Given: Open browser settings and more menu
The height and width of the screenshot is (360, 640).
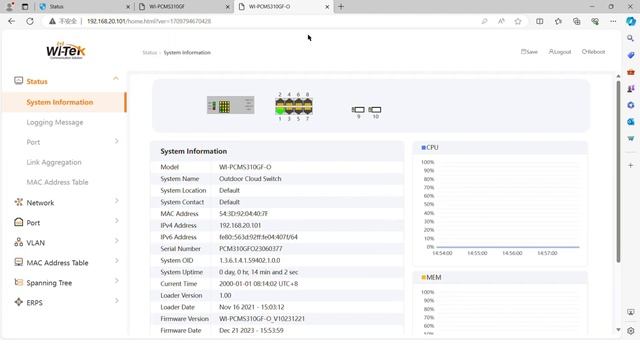Looking at the screenshot, I should click(x=613, y=21).
